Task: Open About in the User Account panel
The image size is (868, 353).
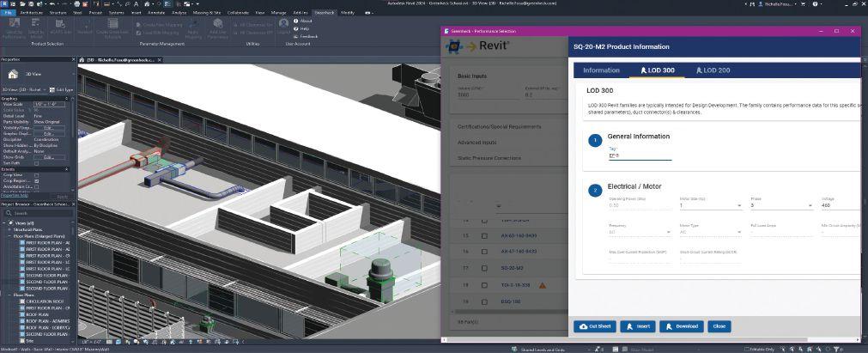Action: coord(303,21)
